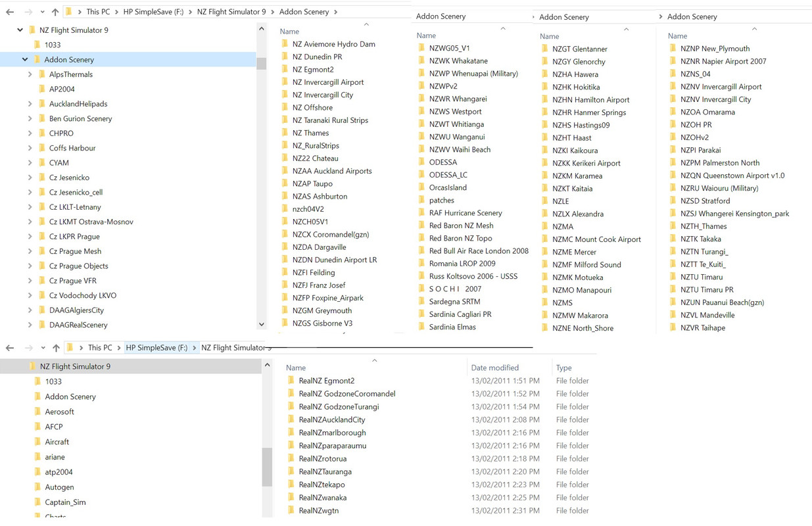
Task: Select CYAM in the navigation tree
Action: (59, 163)
